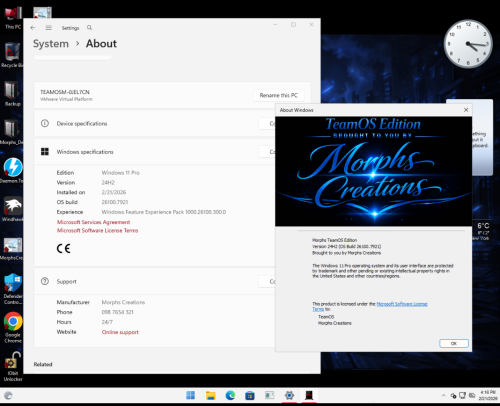The image size is (500, 406).
Task: Open Windhawk desktop icon
Action: 13,209
